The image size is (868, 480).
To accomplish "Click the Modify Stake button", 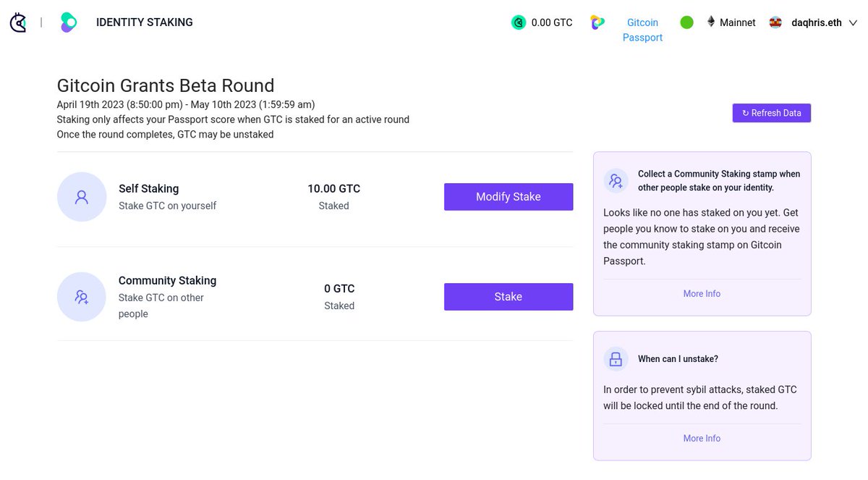I will [509, 197].
